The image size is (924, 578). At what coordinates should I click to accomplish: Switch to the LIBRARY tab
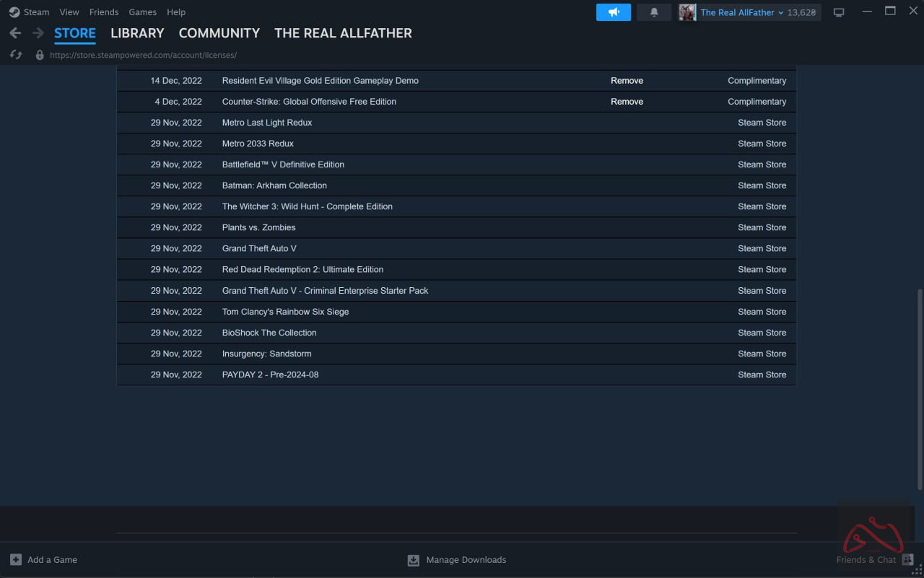tap(137, 33)
